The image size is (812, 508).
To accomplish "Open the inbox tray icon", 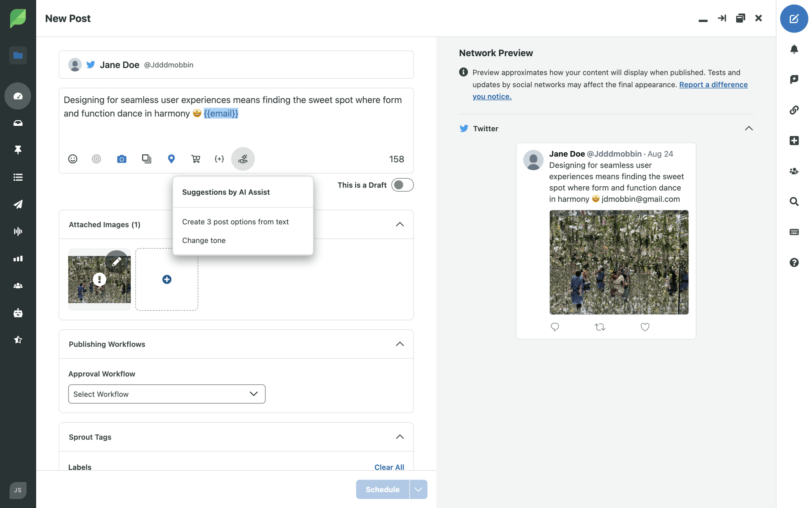I will [x=18, y=123].
